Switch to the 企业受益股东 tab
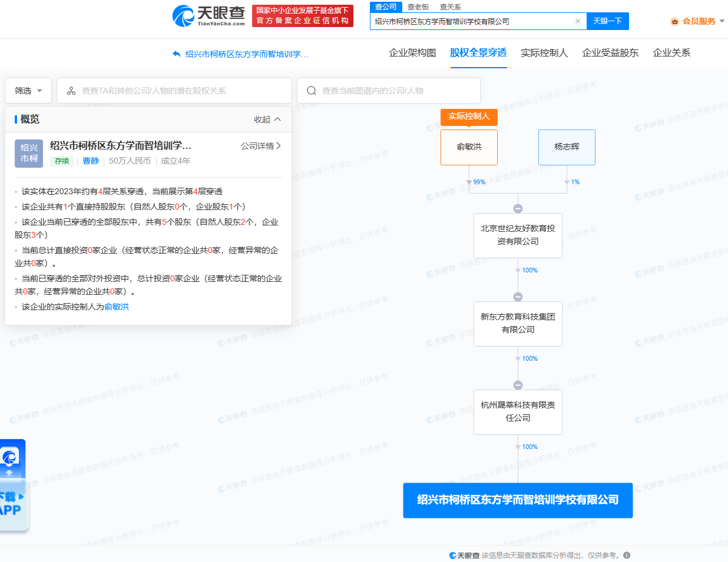Image resolution: width=728 pixels, height=562 pixels. pos(610,53)
